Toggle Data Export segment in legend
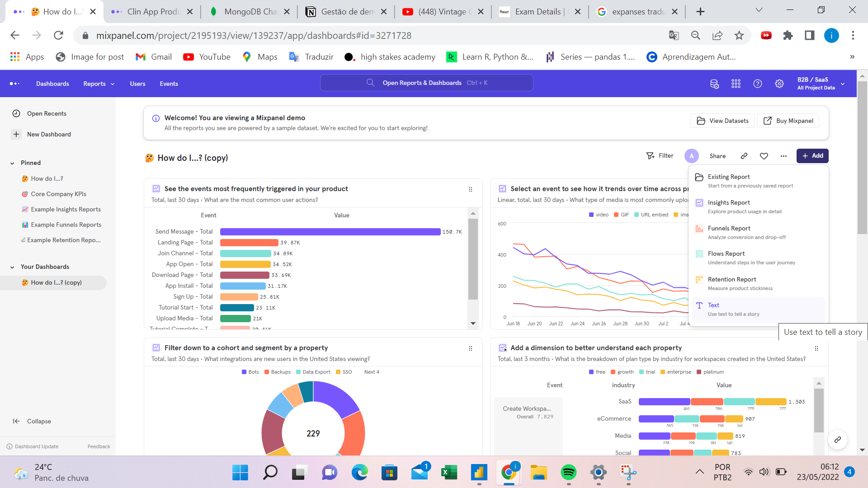The image size is (868, 488). coord(313,372)
